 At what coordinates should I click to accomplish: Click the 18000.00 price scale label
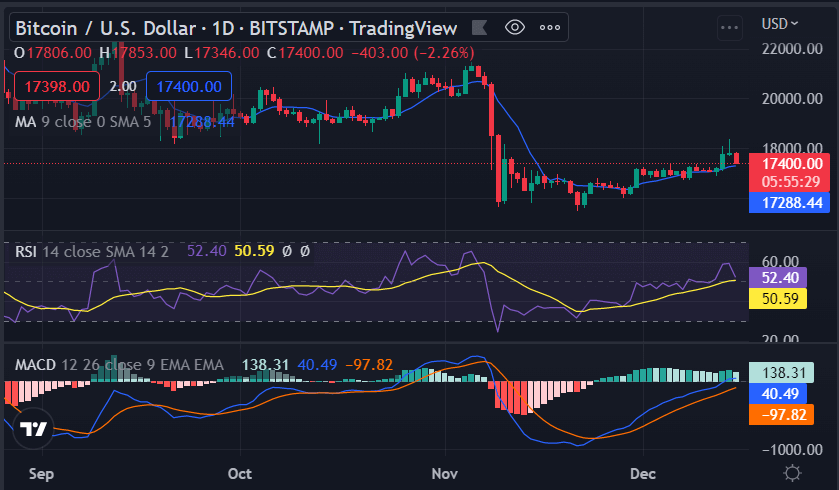click(792, 148)
